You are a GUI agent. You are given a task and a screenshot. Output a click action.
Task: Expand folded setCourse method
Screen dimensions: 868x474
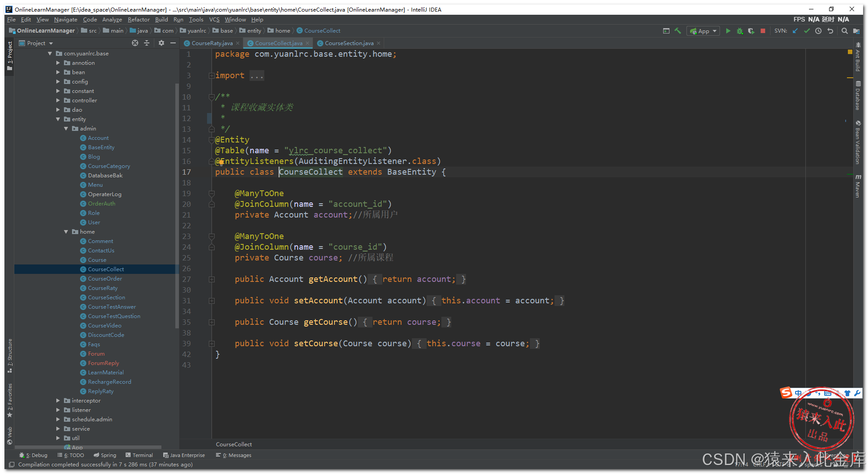coord(212,344)
